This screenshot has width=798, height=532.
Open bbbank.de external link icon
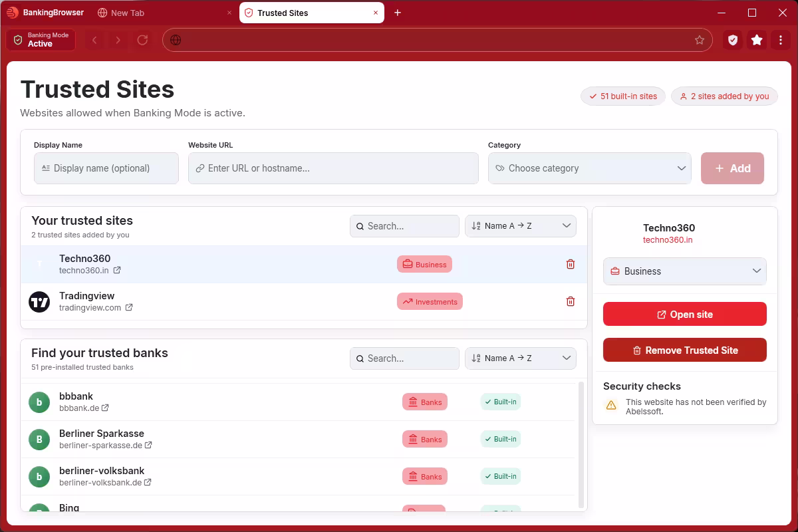(105, 408)
